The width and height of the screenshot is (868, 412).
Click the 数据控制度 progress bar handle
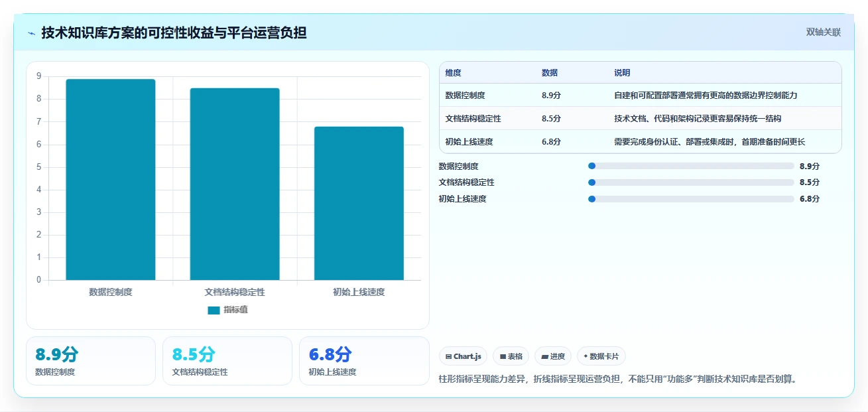(x=592, y=166)
